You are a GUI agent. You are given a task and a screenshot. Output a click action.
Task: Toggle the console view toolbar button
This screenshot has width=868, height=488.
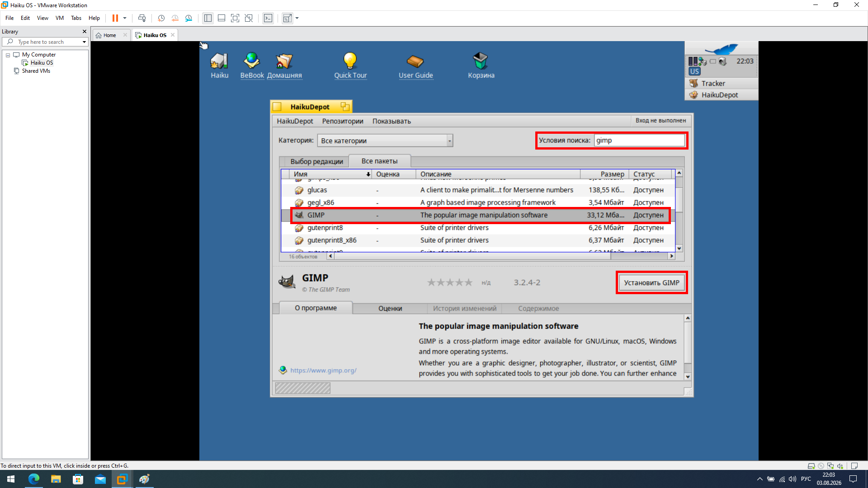(268, 18)
